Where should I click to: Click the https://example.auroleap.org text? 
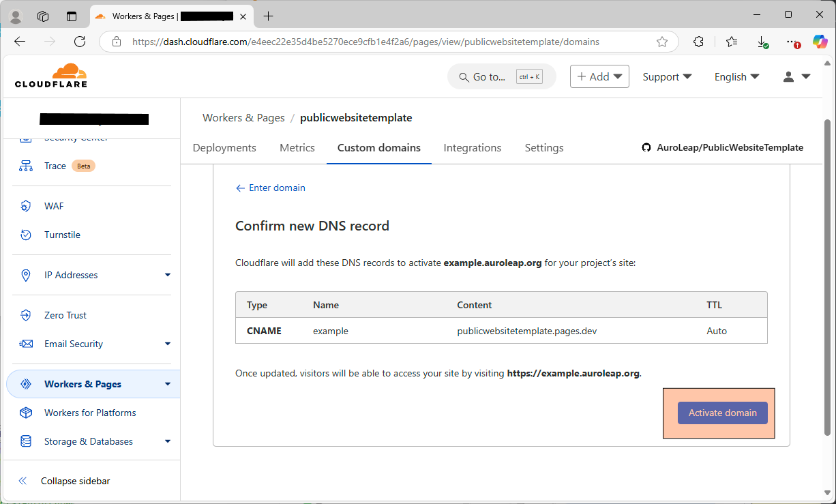click(x=573, y=373)
